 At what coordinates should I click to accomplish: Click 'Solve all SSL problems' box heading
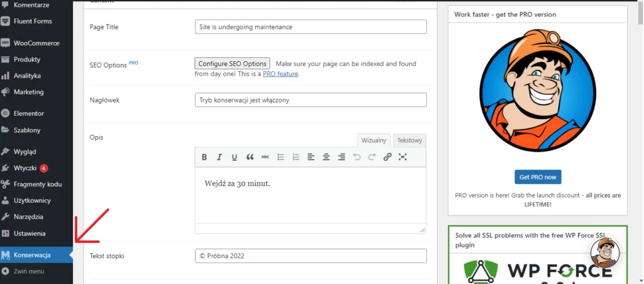pyautogui.click(x=531, y=240)
